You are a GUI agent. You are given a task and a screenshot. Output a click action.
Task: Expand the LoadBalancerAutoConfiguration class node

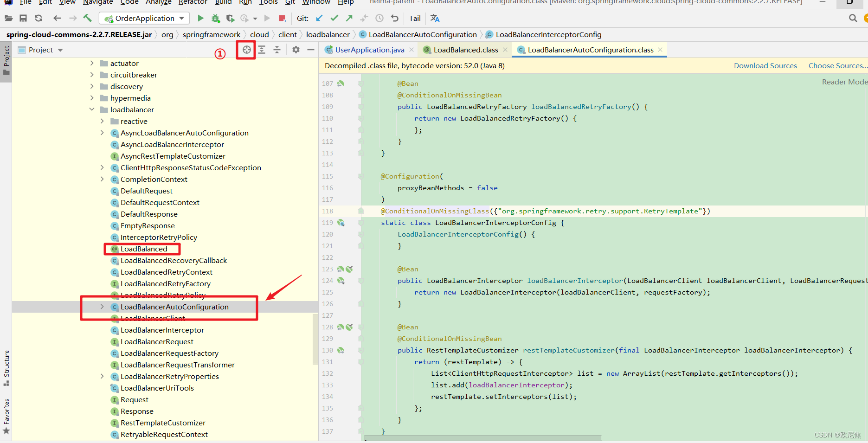click(x=102, y=307)
